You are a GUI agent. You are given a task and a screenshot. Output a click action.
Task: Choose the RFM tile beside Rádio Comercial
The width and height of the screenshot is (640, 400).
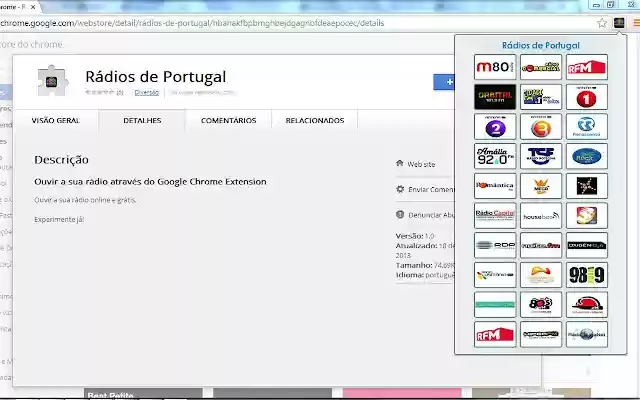pos(587,67)
